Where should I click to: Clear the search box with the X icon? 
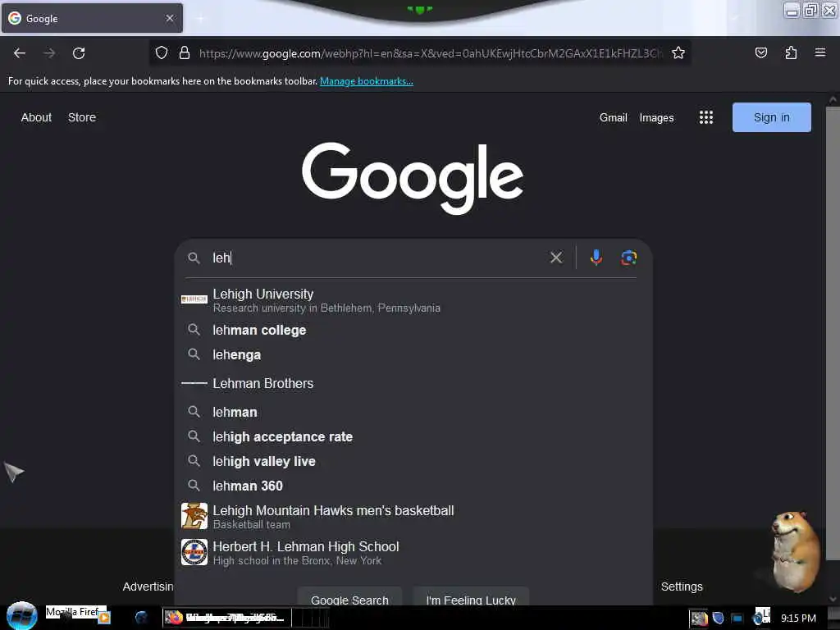[556, 258]
